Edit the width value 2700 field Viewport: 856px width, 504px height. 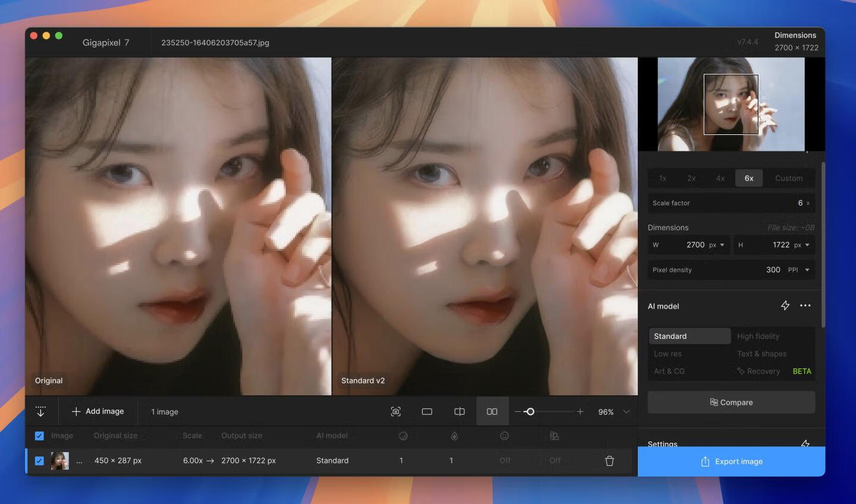coord(695,245)
